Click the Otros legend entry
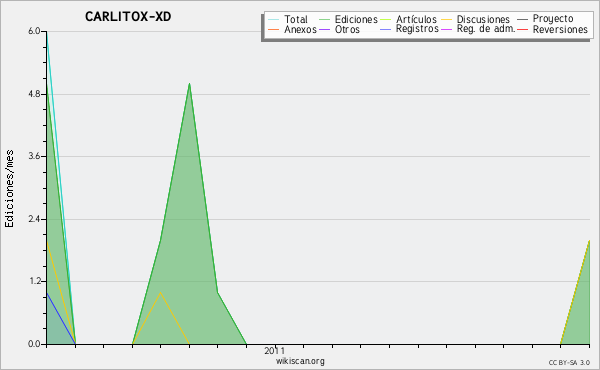Image resolution: width=600 pixels, height=370 pixels. (347, 29)
